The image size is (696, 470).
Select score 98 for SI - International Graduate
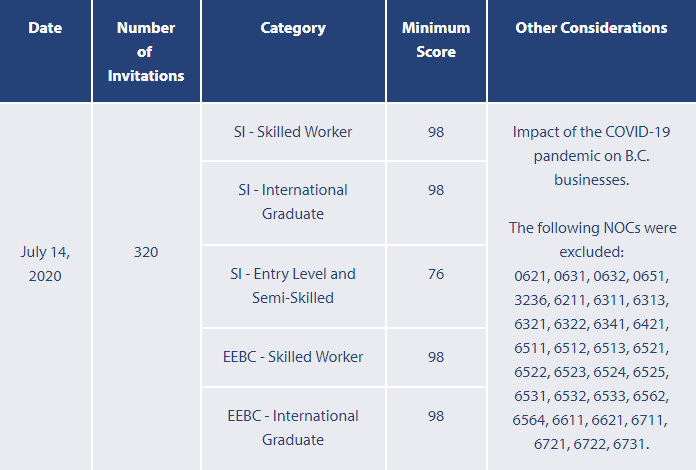(x=436, y=190)
